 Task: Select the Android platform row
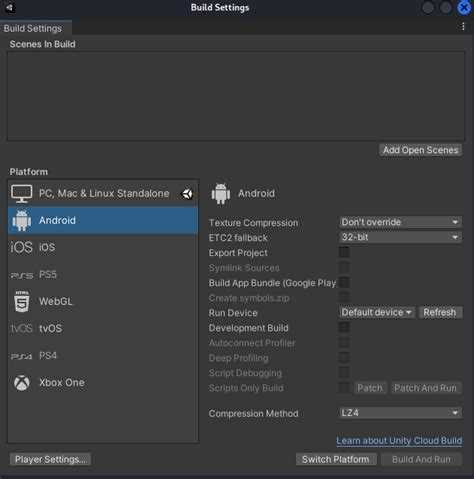coord(103,220)
